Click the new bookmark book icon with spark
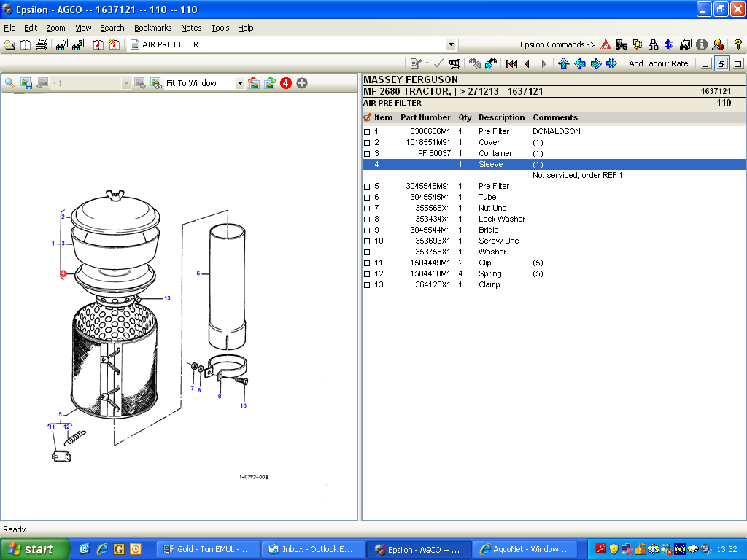This screenshot has width=747, height=560. (115, 44)
